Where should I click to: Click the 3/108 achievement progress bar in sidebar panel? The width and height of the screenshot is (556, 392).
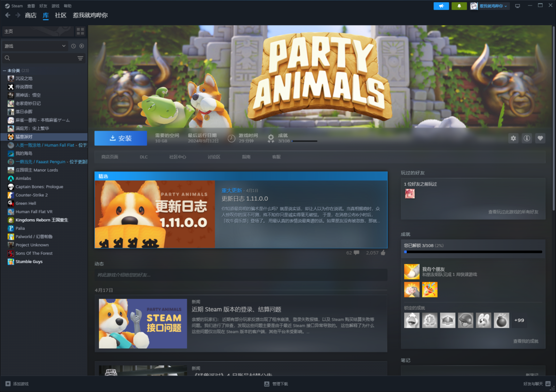tap(473, 252)
